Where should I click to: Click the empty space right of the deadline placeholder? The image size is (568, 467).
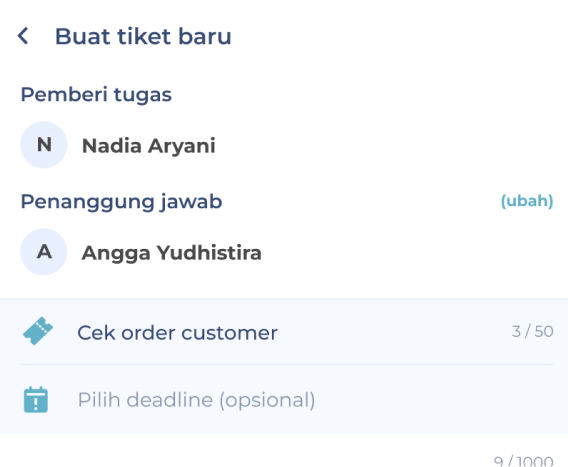tap(435, 400)
